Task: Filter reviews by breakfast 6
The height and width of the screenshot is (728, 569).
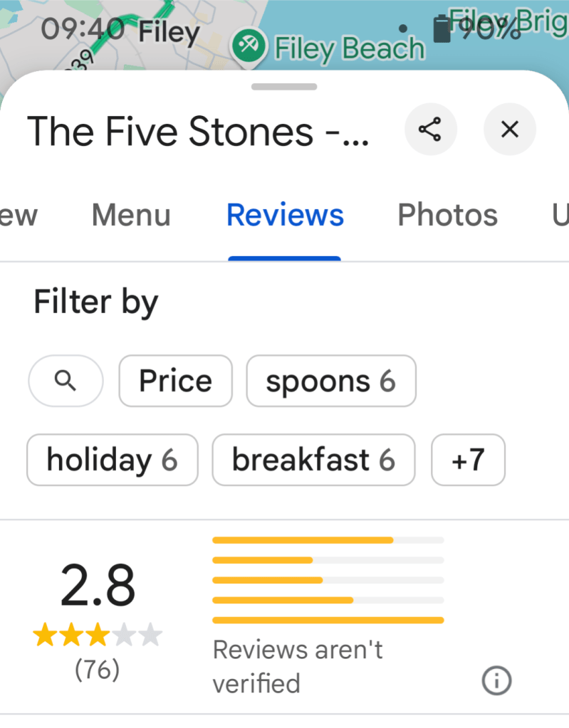Action: click(x=313, y=460)
